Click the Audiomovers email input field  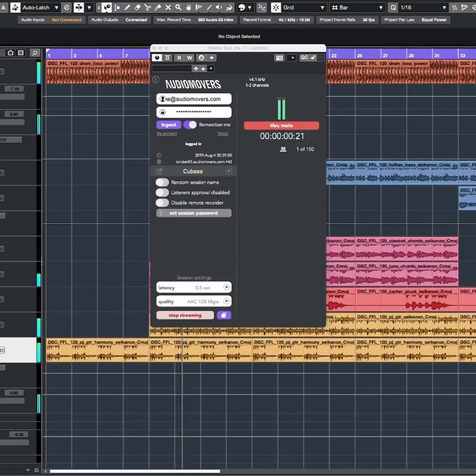point(193,99)
